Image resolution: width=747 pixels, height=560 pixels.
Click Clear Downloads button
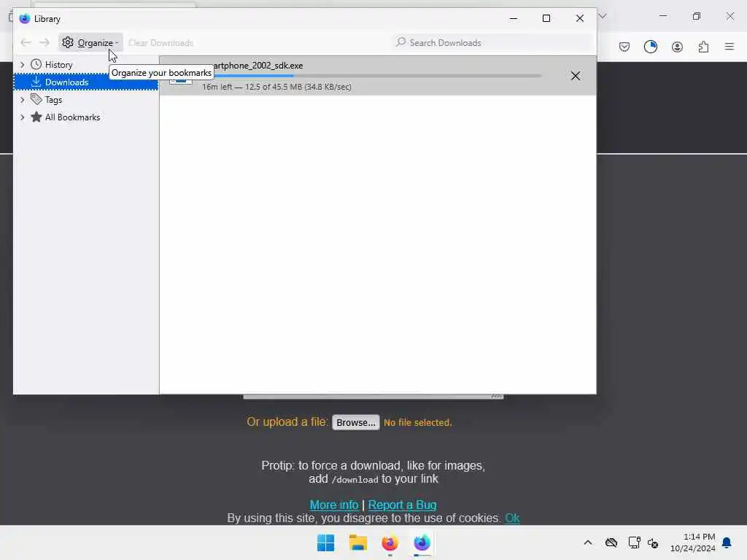pyautogui.click(x=160, y=43)
